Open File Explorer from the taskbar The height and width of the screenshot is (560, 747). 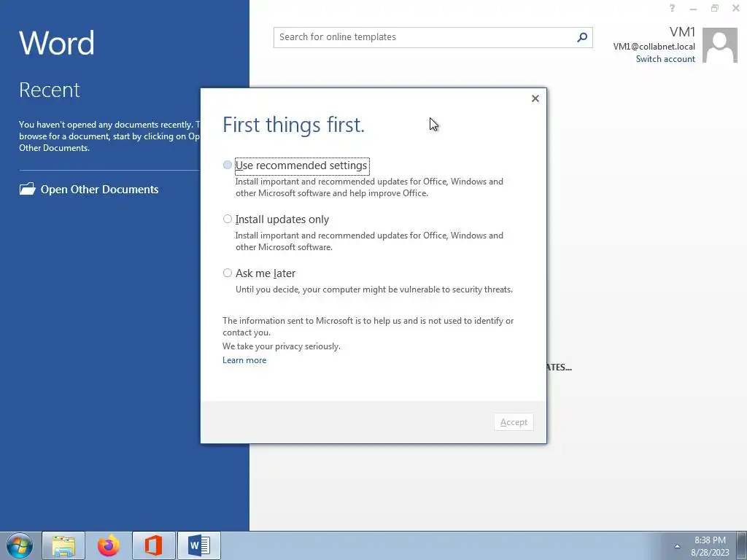63,545
